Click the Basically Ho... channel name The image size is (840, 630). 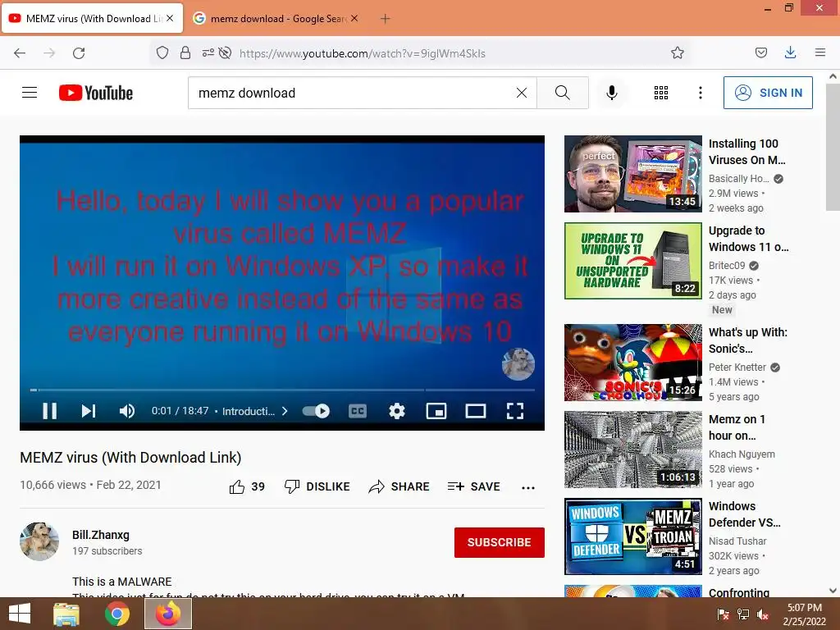[x=739, y=178]
